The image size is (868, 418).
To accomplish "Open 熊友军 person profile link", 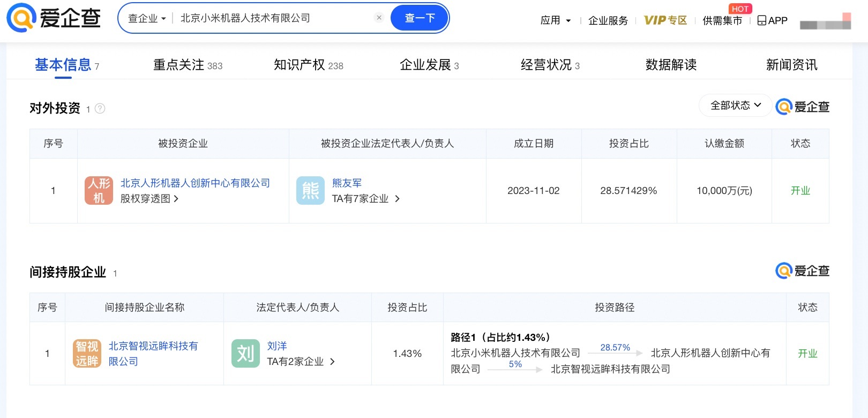I will 347,183.
